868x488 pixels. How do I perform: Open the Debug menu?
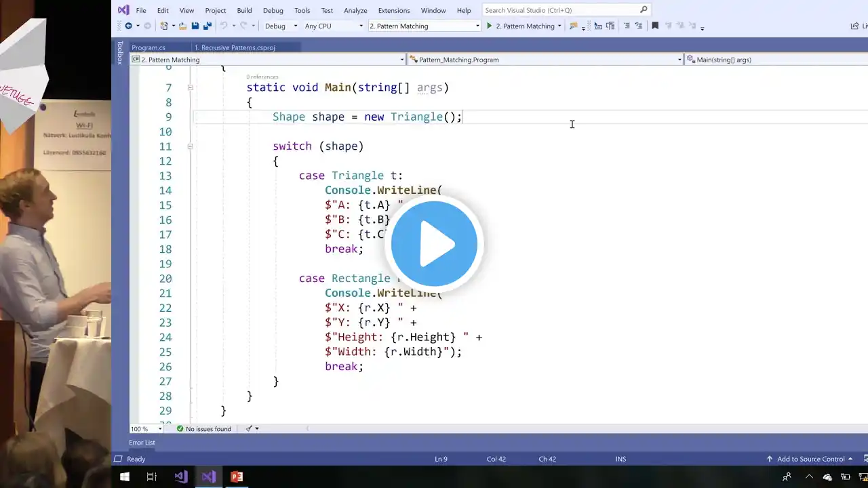pyautogui.click(x=273, y=10)
